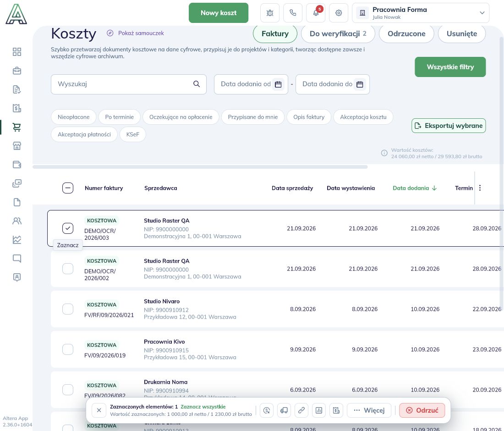The image size is (504, 431).
Task: Close the selection bar with the X
Action: coord(99,410)
